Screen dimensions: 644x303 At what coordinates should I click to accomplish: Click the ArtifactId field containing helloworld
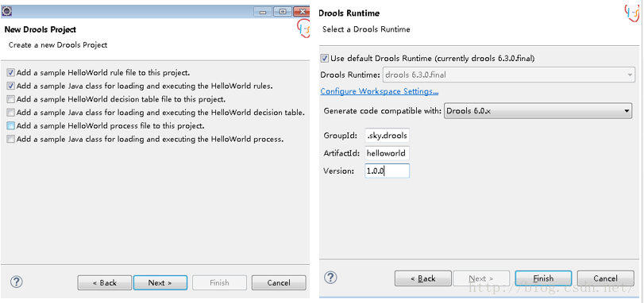tap(387, 153)
